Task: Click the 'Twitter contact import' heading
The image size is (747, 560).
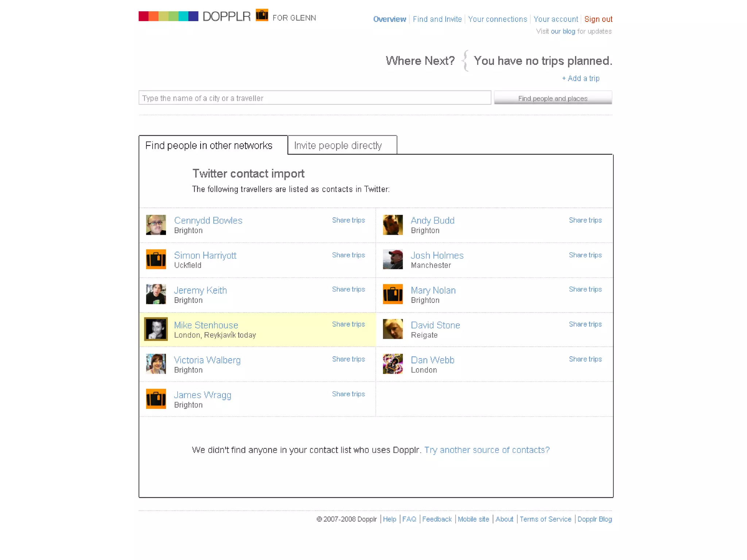Action: click(x=248, y=174)
